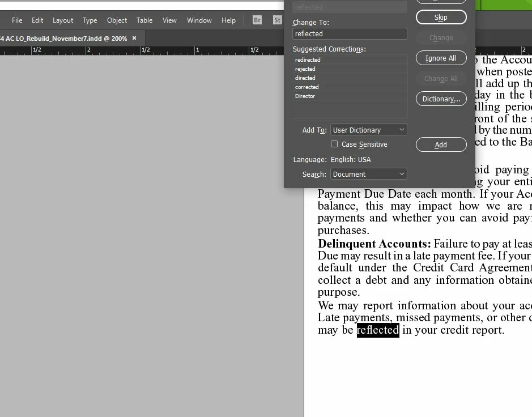
Task: Open the Object menu
Action: pos(117,20)
